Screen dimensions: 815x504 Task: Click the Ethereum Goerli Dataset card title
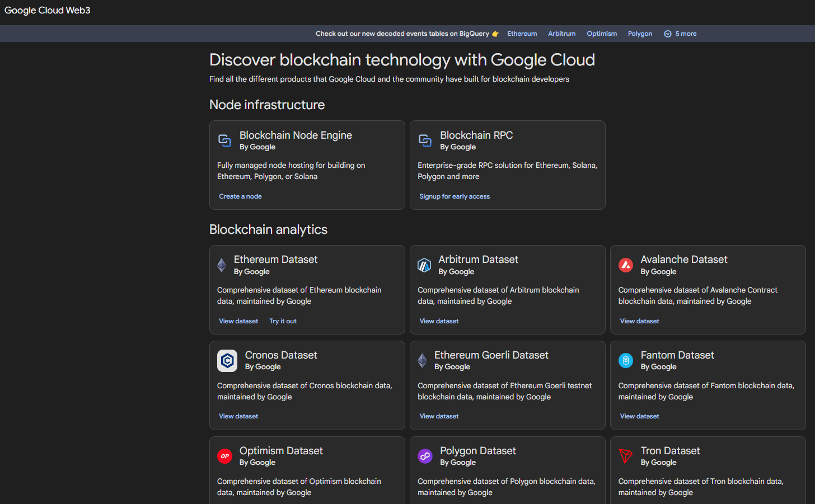click(x=491, y=355)
